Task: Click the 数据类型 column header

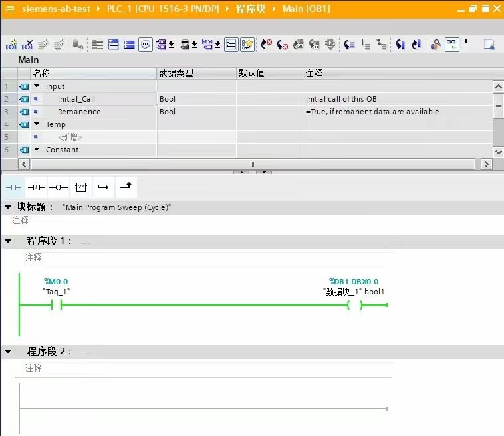Action: [176, 73]
